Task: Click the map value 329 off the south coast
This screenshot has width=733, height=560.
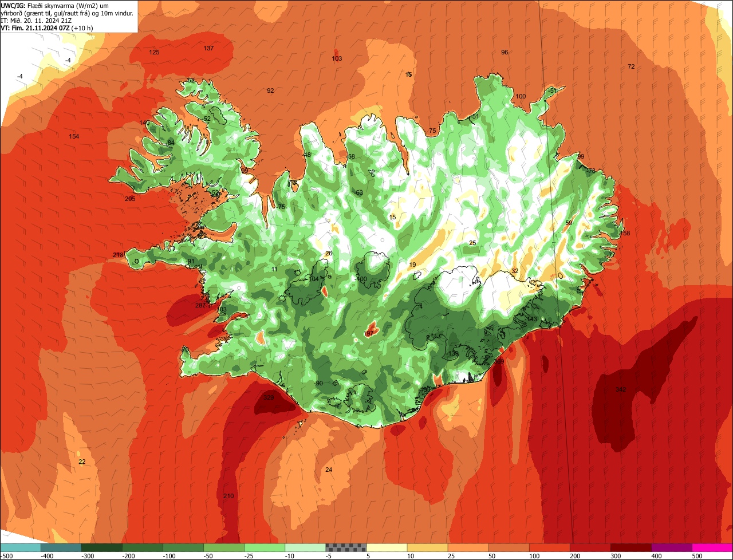Action: [268, 397]
